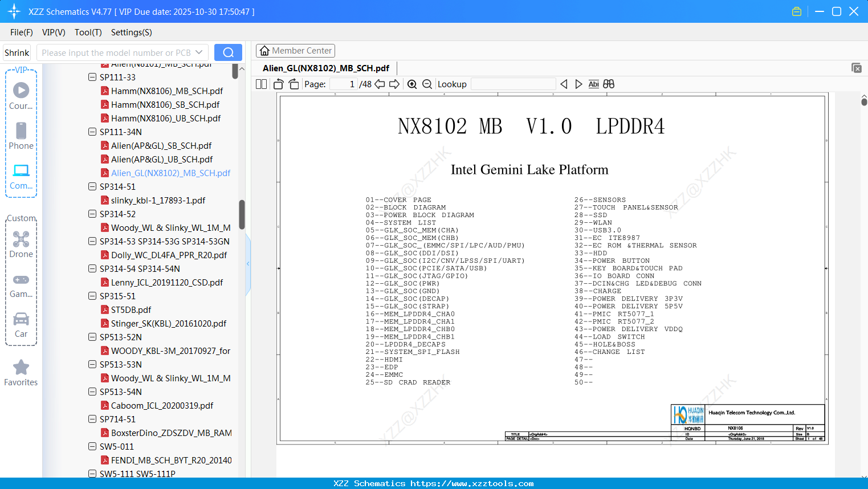Open the Tool(T) menu
The image size is (868, 489).
pos(88,32)
